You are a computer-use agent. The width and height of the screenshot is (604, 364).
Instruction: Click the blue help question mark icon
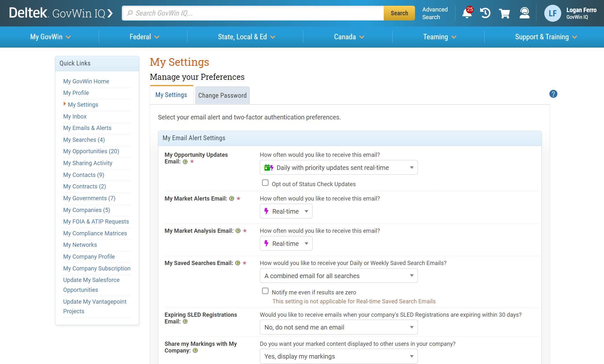point(553,94)
